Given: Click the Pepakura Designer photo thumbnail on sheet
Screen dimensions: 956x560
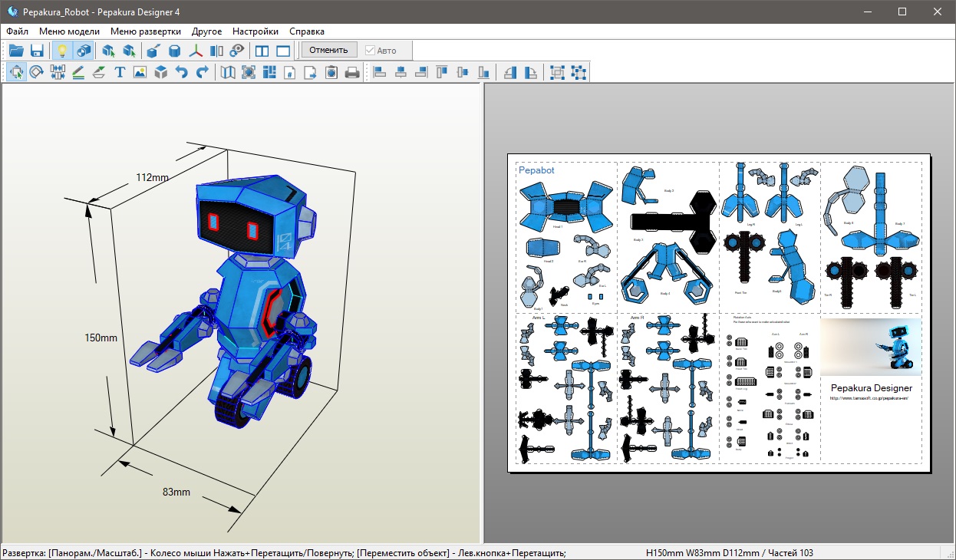Looking at the screenshot, I should coord(871,347).
